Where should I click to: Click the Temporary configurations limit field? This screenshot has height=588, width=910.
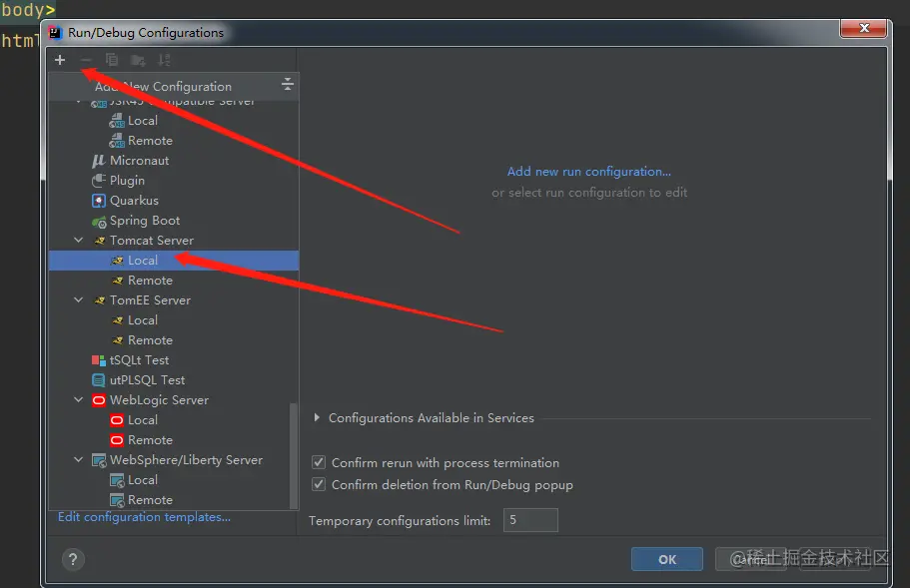pyautogui.click(x=530, y=520)
